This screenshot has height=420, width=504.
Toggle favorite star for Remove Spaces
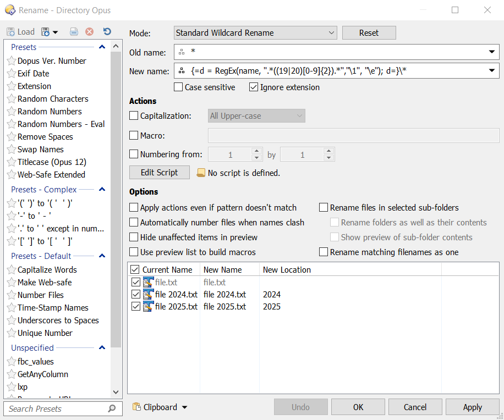(x=12, y=137)
